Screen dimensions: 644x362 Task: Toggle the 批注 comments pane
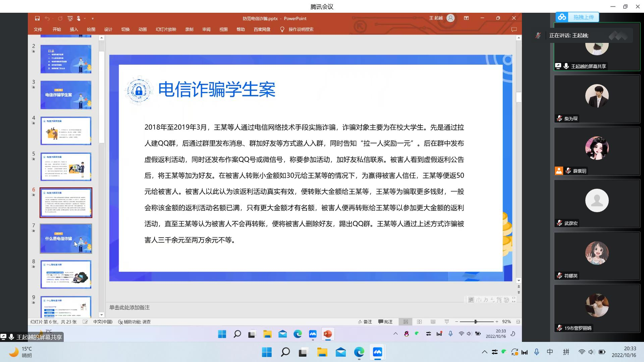tap(385, 322)
